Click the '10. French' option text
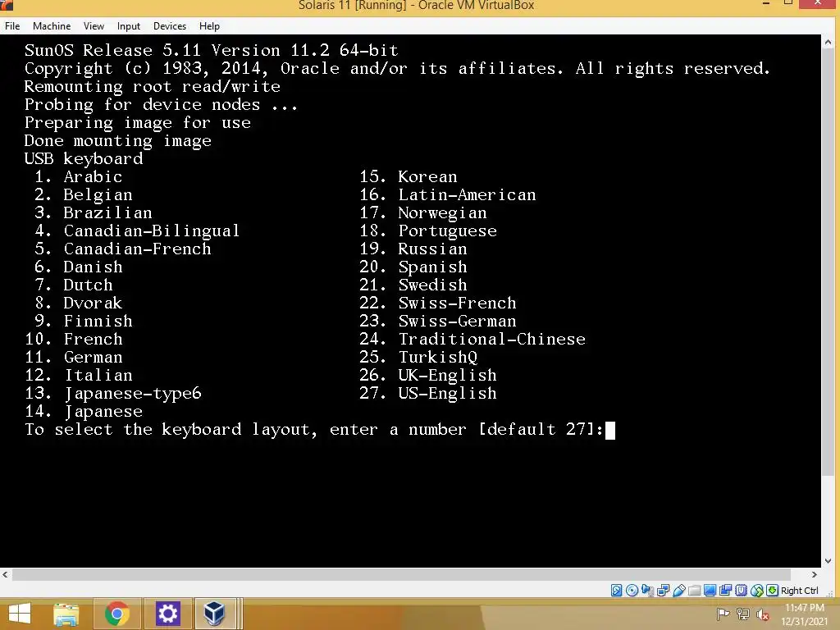This screenshot has width=840, height=630. click(x=74, y=339)
